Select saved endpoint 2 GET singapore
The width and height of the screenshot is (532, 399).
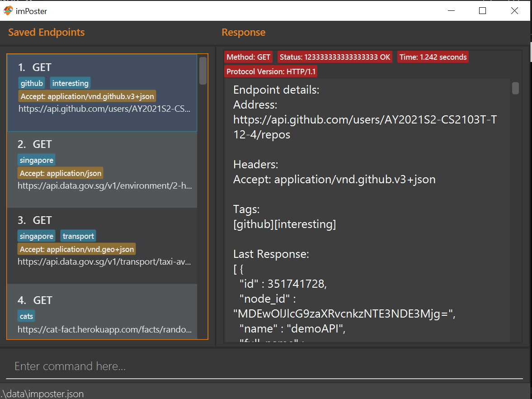pyautogui.click(x=102, y=170)
